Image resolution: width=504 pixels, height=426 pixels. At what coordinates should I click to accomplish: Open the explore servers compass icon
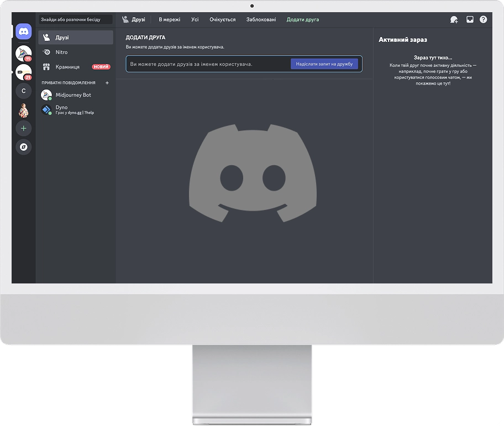click(23, 147)
